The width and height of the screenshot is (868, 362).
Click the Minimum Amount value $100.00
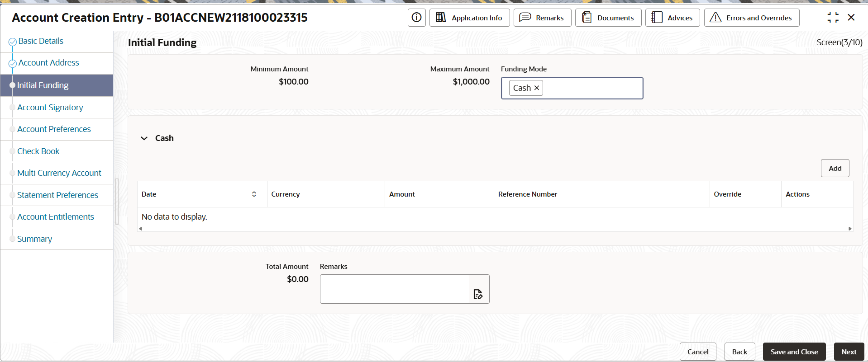[294, 82]
